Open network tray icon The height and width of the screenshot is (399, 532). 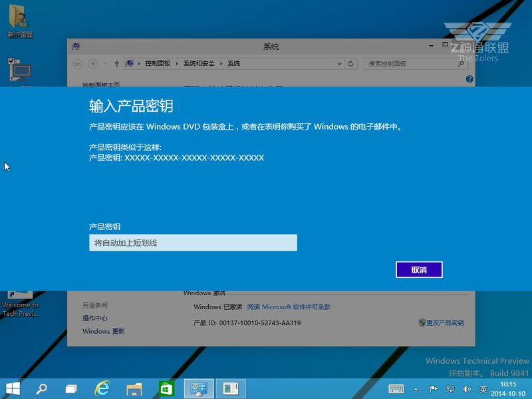tap(450, 389)
